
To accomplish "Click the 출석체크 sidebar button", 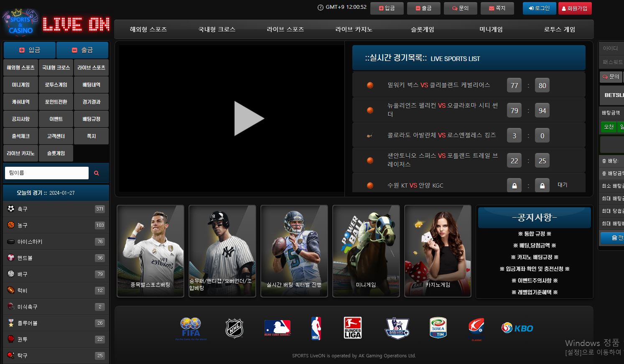I will pos(20,136).
